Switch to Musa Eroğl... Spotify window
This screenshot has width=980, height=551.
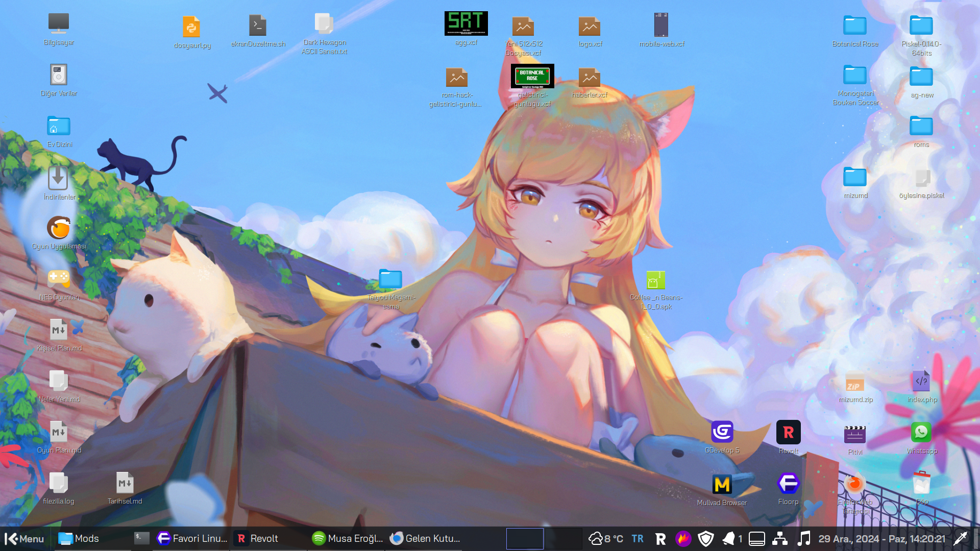tap(347, 539)
